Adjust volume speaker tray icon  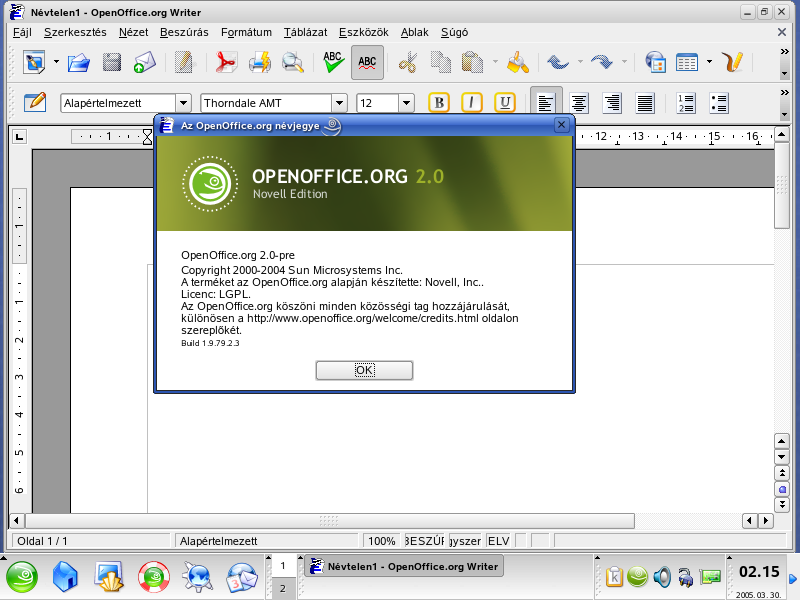tap(662, 577)
